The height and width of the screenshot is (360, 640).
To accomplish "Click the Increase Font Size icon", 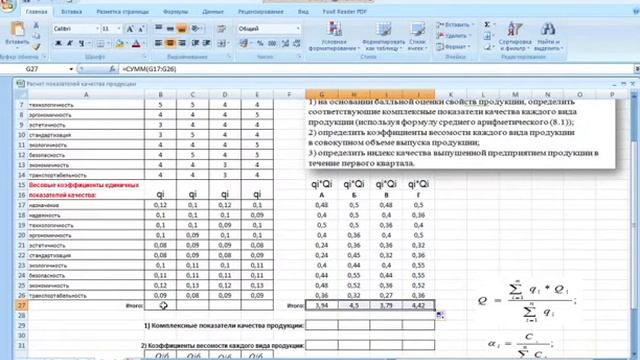I will 130,29.
